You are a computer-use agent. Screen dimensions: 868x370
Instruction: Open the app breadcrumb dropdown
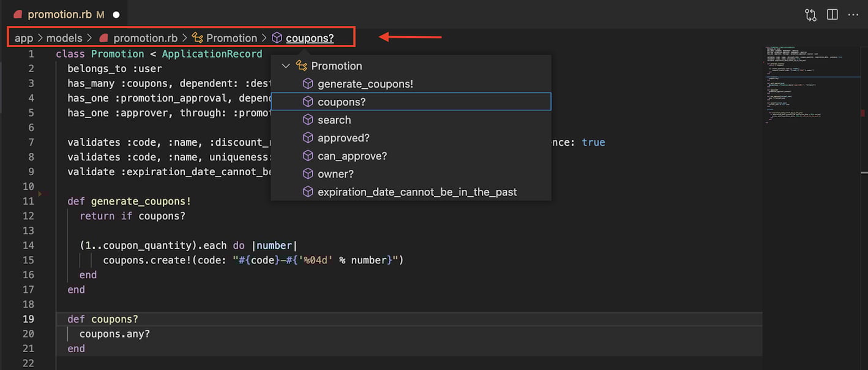coord(24,37)
